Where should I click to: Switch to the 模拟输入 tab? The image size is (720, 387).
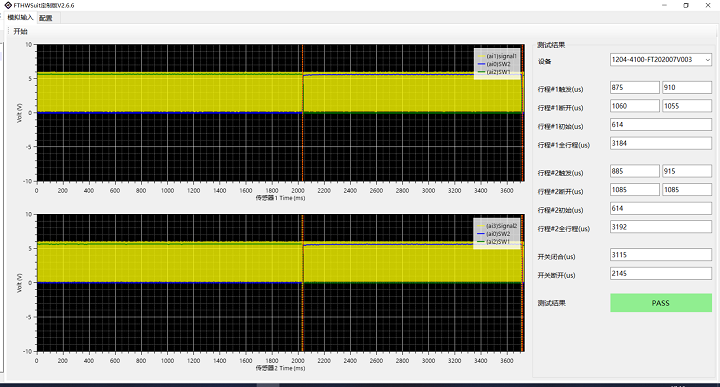pyautogui.click(x=20, y=17)
